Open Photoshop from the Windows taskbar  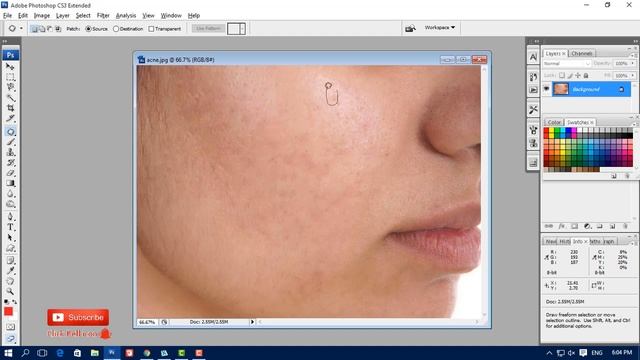click(111, 353)
